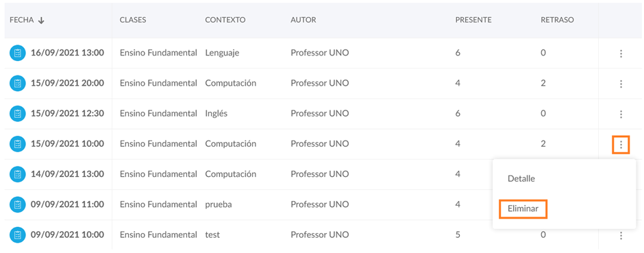Open the three-dot menu for the Inglés row
The width and height of the screenshot is (644, 253).
[621, 115]
